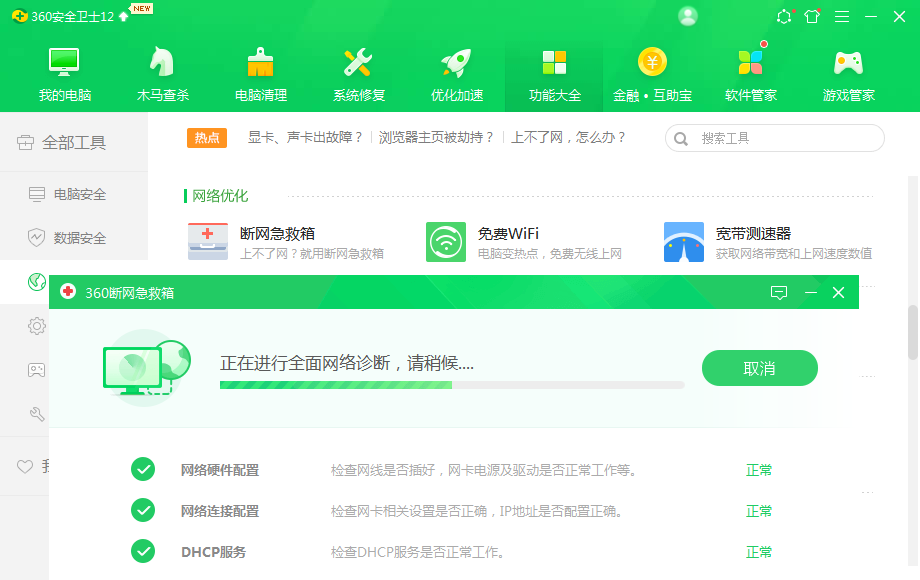Screen dimensions: 920x580
Task: Open 我的电脑 in the top navigation
Action: point(65,74)
